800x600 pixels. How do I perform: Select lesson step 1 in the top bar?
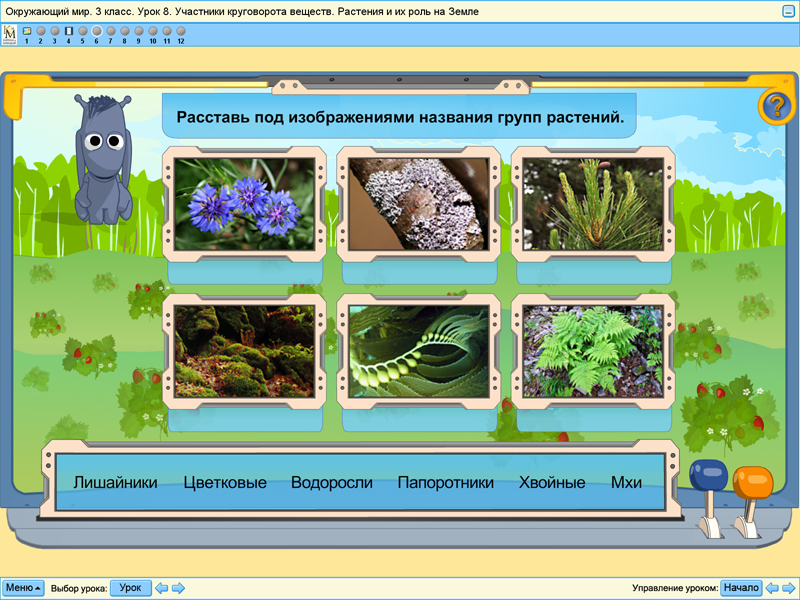click(x=28, y=30)
